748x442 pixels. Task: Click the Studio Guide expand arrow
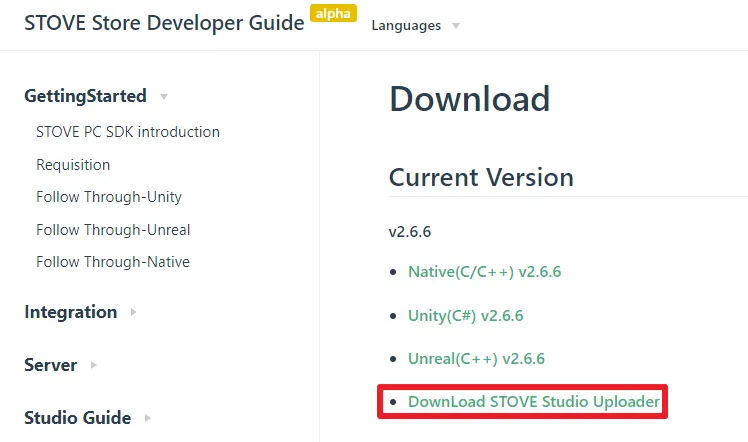coord(147,418)
